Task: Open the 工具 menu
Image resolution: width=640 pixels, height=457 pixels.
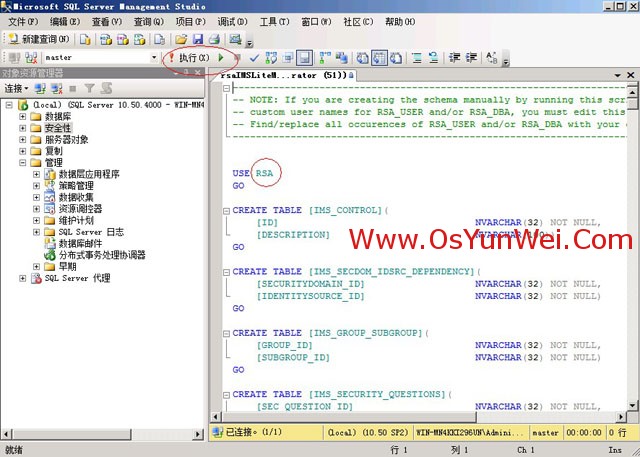Action: 274,22
